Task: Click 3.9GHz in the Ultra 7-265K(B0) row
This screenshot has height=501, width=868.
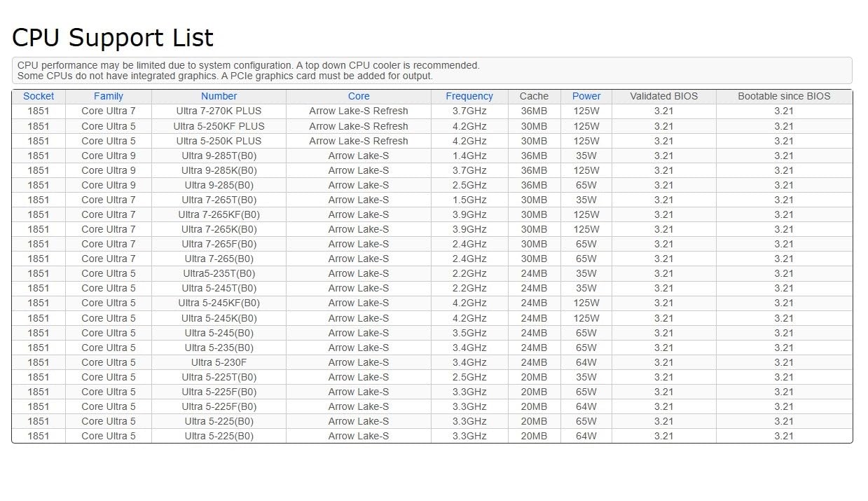Action: 469,229
